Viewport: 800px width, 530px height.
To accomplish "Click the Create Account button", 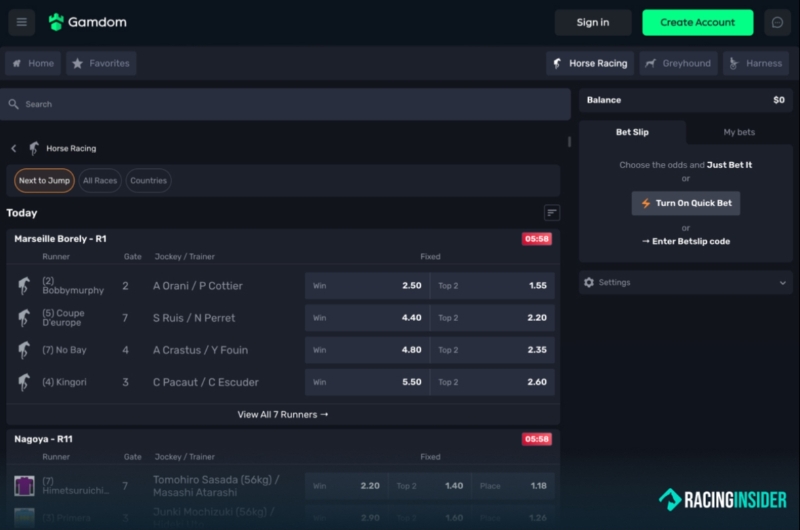I will pos(697,22).
